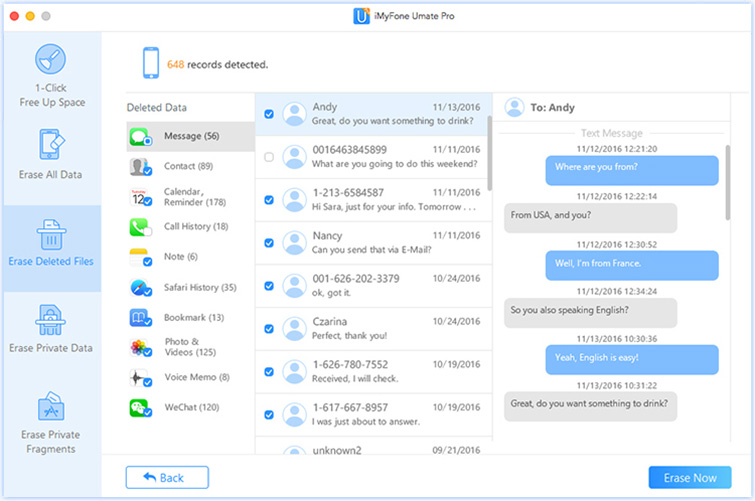755x501 pixels.
Task: Select the Contact (89) category
Action: point(191,167)
